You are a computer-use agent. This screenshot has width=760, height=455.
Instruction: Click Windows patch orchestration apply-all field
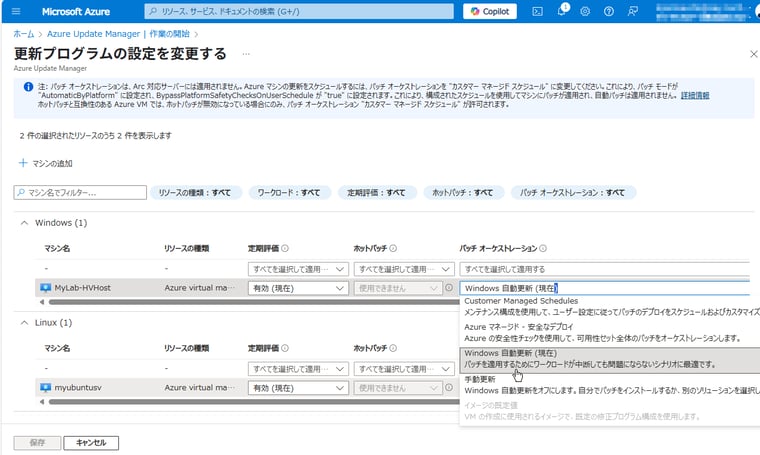tap(604, 269)
